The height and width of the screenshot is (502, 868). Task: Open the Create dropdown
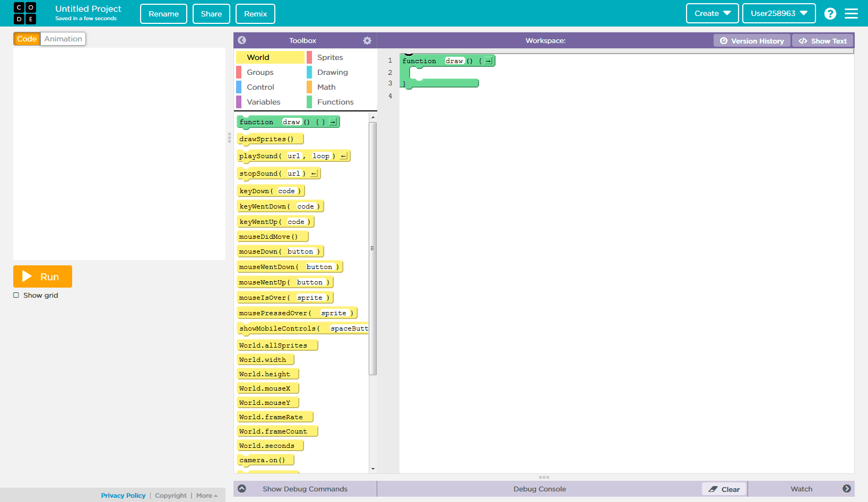click(712, 13)
